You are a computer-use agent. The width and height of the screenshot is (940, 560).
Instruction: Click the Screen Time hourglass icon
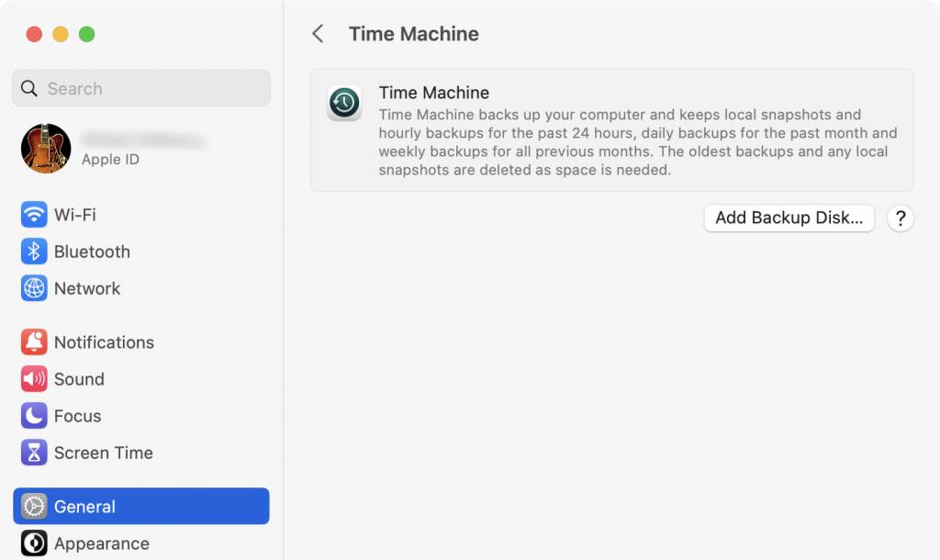[x=34, y=453]
